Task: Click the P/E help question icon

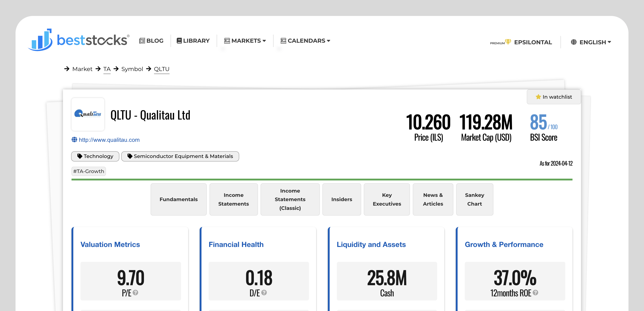Action: pos(135,293)
